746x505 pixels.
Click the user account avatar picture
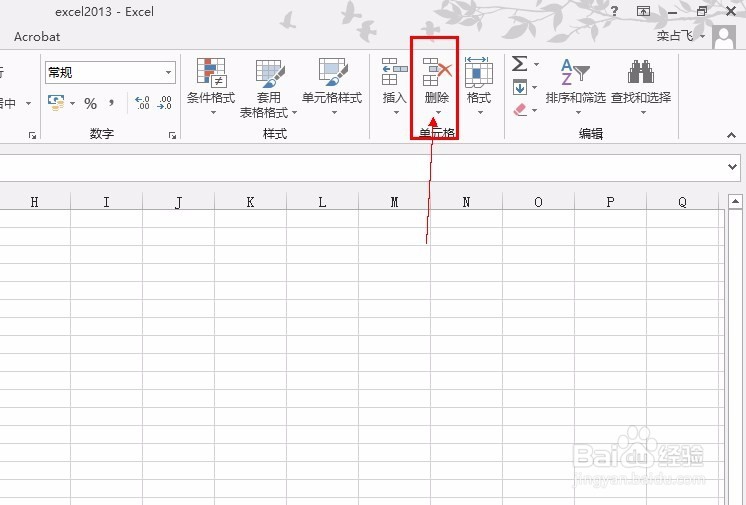(724, 37)
